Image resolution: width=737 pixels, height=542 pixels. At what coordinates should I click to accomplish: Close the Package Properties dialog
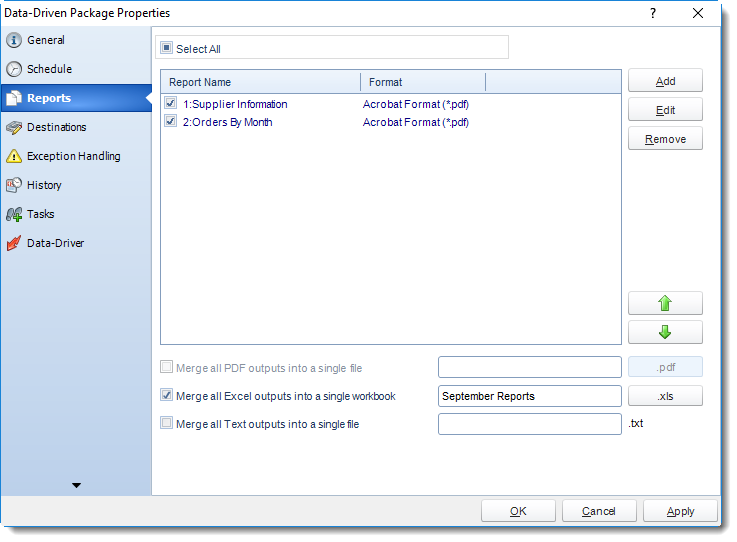[698, 13]
